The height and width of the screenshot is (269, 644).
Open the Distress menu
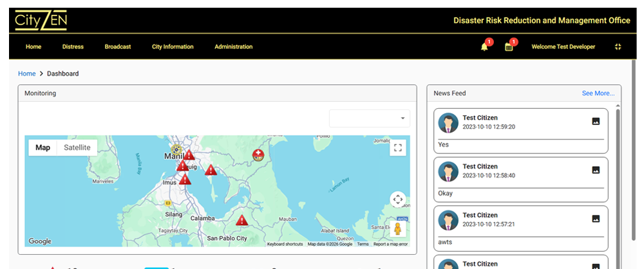click(73, 47)
